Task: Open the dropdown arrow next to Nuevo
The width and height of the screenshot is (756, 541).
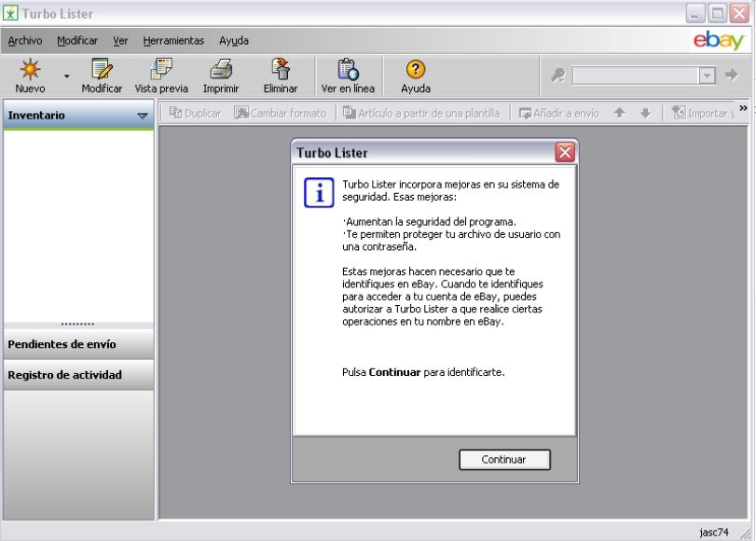Action: (x=66, y=76)
